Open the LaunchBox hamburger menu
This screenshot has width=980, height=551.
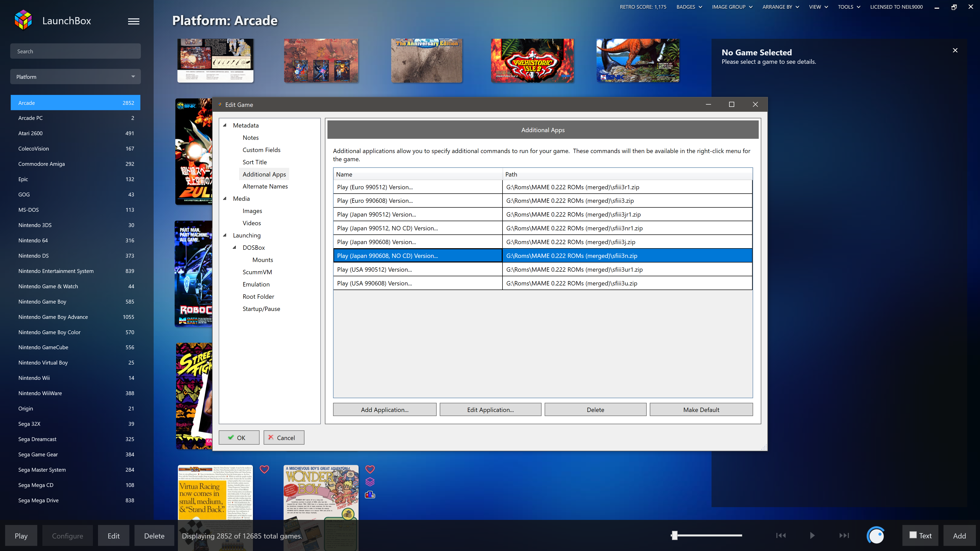pyautogui.click(x=133, y=21)
